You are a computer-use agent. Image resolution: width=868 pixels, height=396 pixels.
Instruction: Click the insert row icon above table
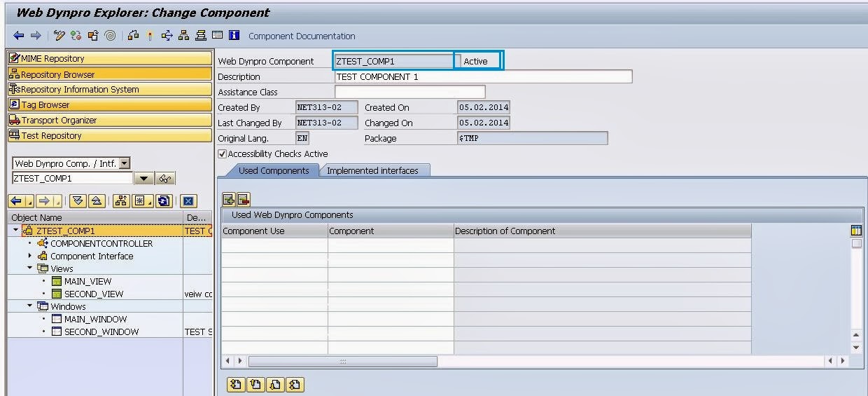click(x=229, y=199)
